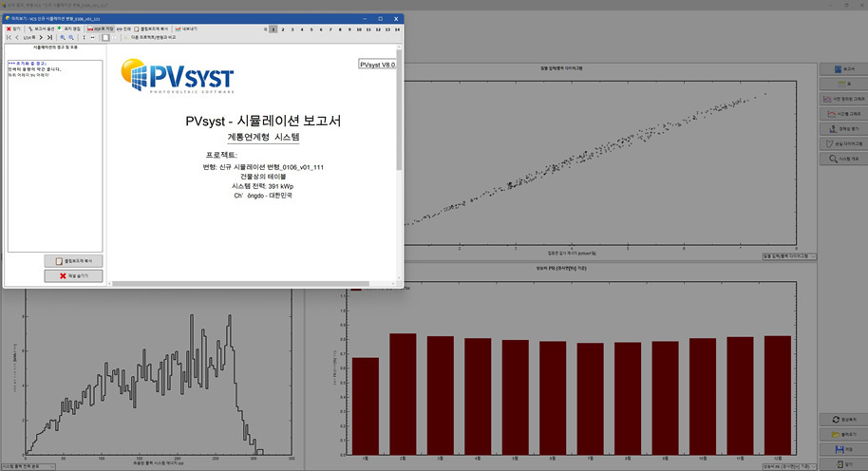Screen dimensions: 868x471
Task: Open page editing in preview toolbar
Action: click(69, 28)
